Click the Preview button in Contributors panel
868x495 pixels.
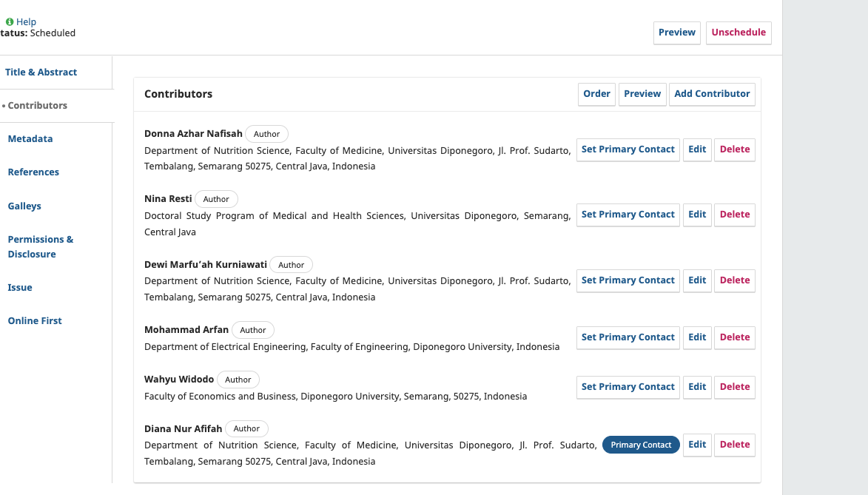[642, 94]
